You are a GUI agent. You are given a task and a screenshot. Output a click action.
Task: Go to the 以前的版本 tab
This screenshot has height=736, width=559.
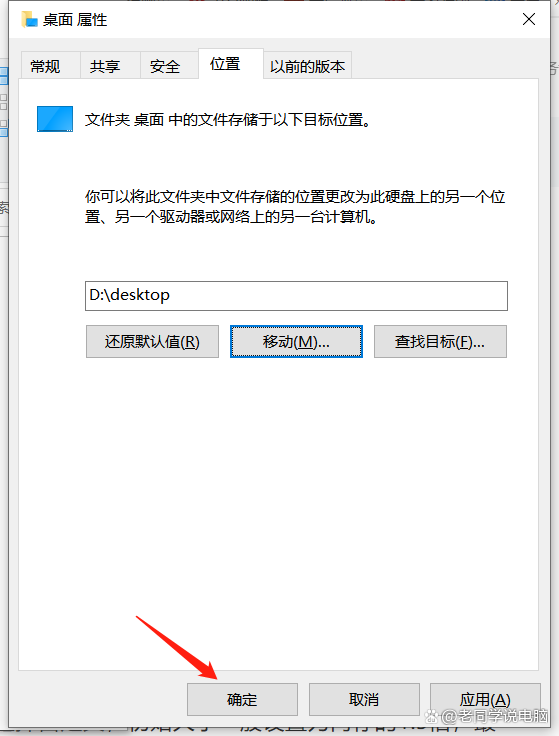tap(307, 66)
